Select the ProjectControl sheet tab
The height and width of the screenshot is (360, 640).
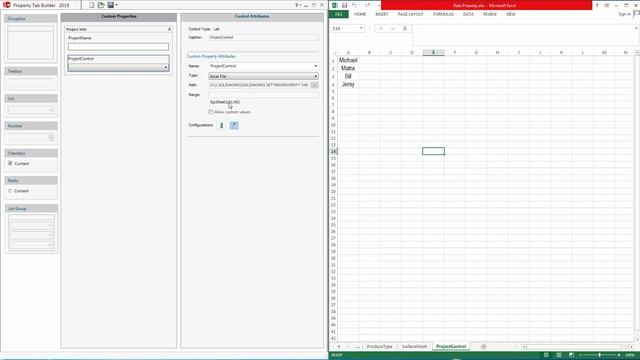click(x=451, y=347)
